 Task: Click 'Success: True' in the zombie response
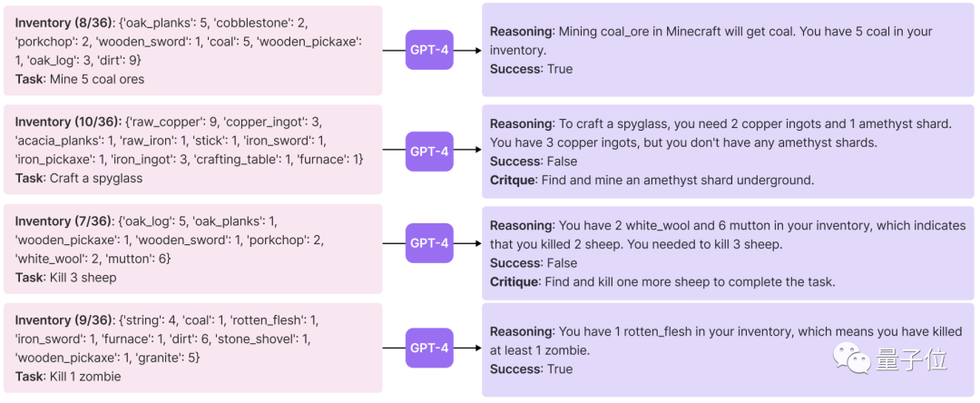531,369
